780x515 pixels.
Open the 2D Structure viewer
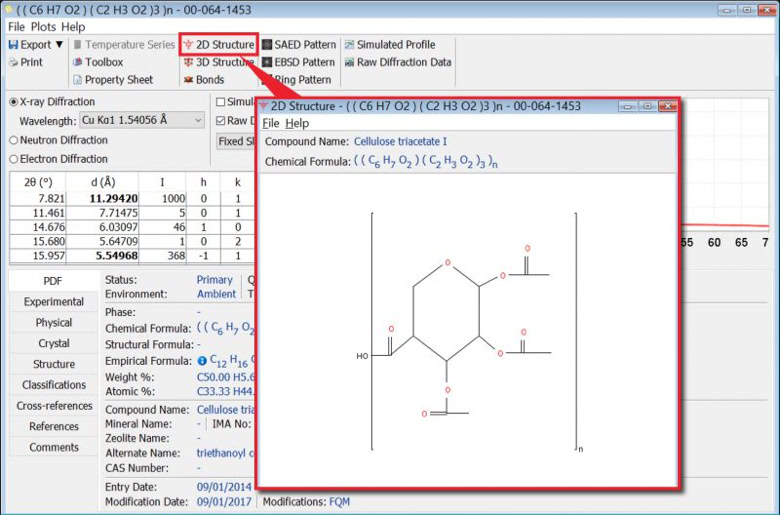click(x=217, y=45)
